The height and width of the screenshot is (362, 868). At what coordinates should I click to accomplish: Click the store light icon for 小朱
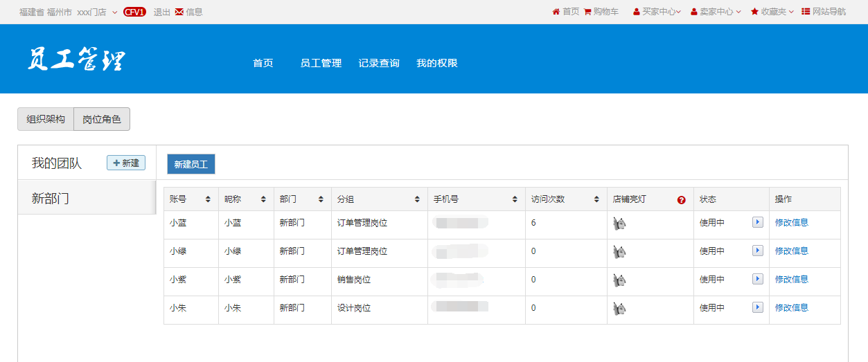(x=619, y=308)
